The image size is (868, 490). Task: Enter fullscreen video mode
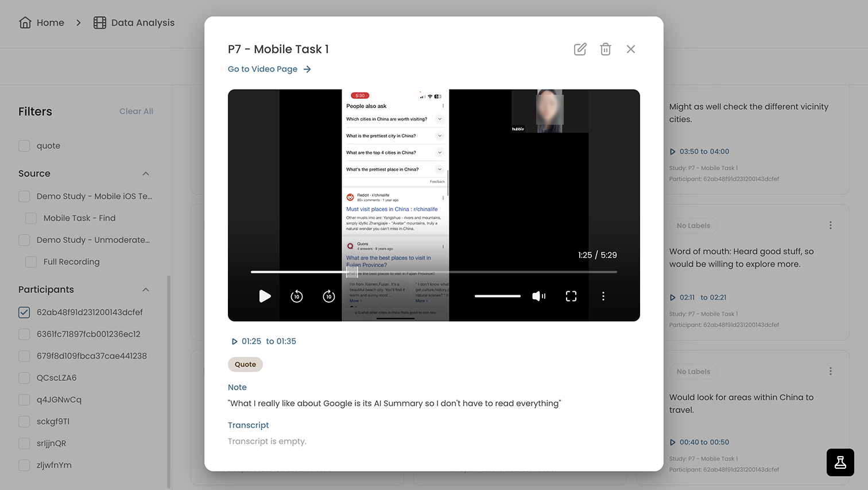click(x=571, y=296)
